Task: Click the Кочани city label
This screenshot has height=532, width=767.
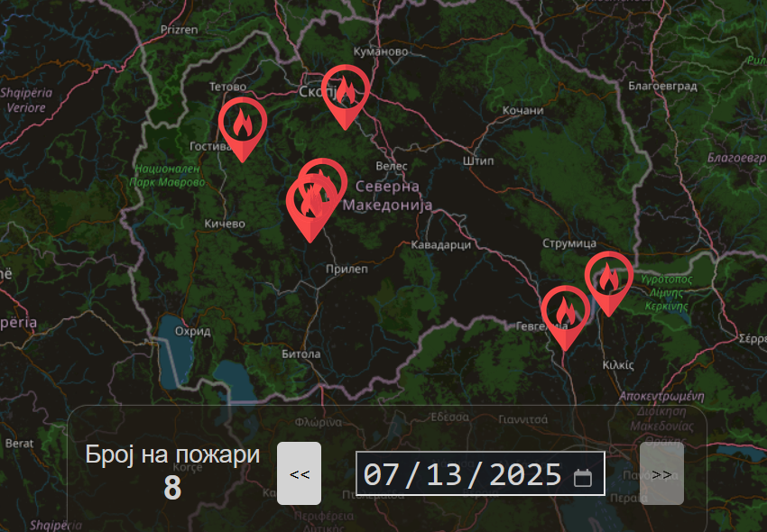Action: coord(523,110)
